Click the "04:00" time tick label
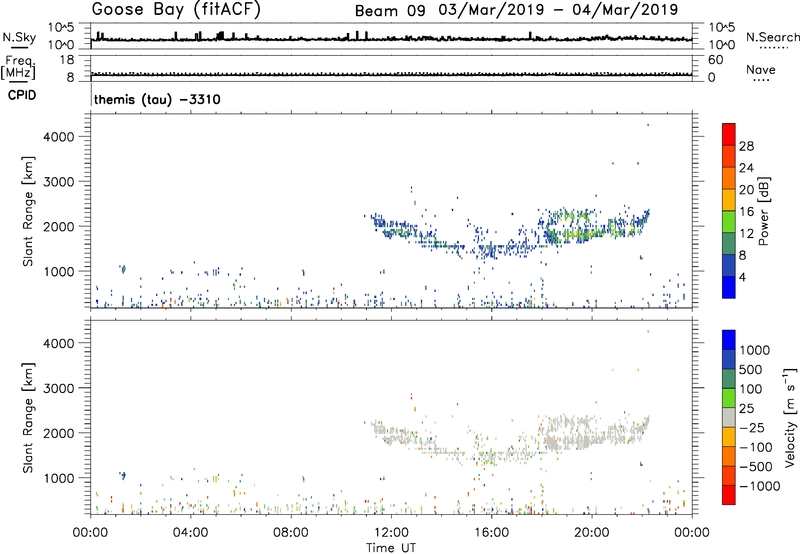 pos(190,533)
